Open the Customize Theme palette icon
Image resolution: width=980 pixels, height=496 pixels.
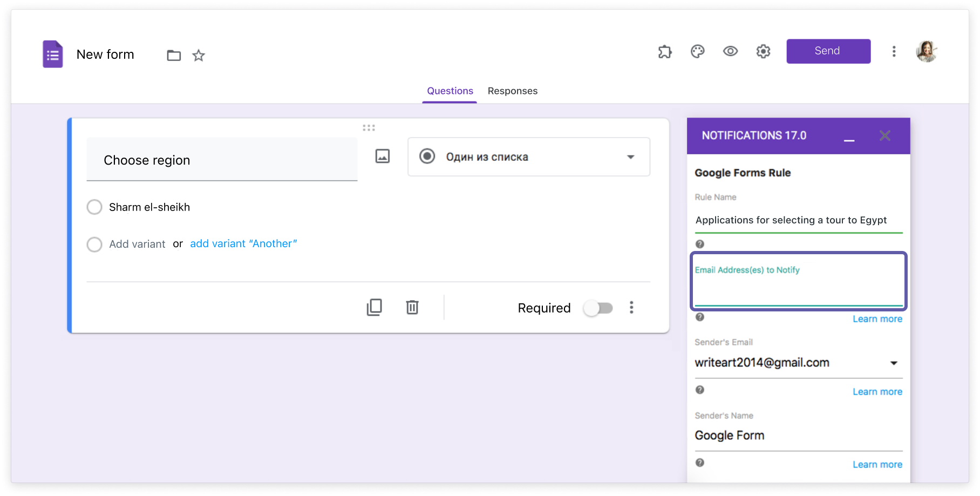point(697,51)
